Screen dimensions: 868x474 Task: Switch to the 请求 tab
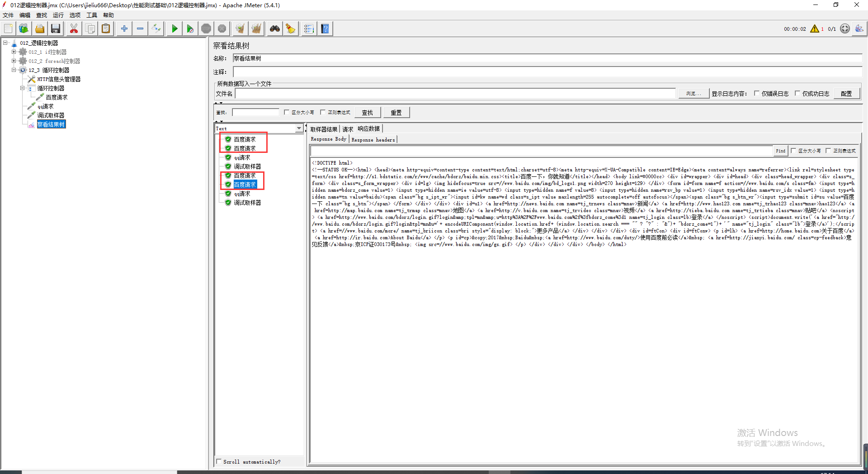pos(348,129)
